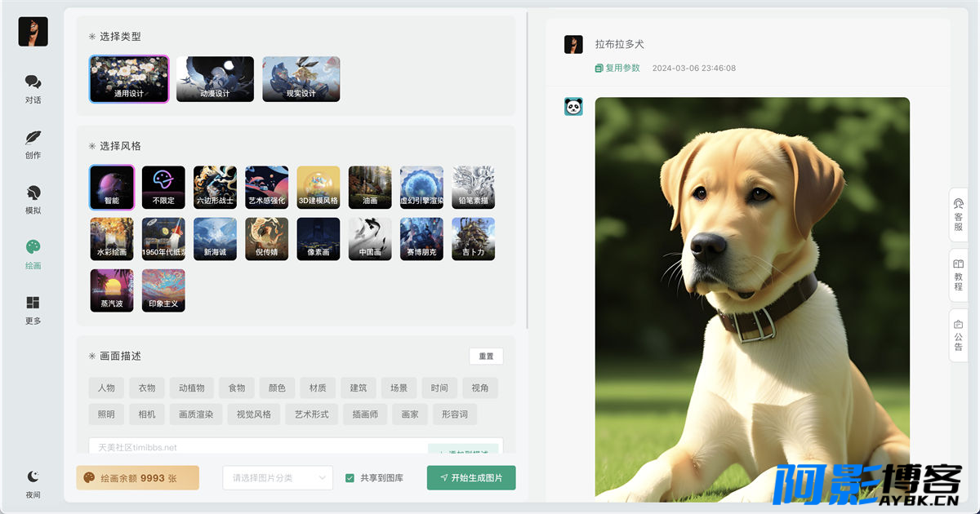
Task: Choose the 新海诚 style
Action: (215, 239)
